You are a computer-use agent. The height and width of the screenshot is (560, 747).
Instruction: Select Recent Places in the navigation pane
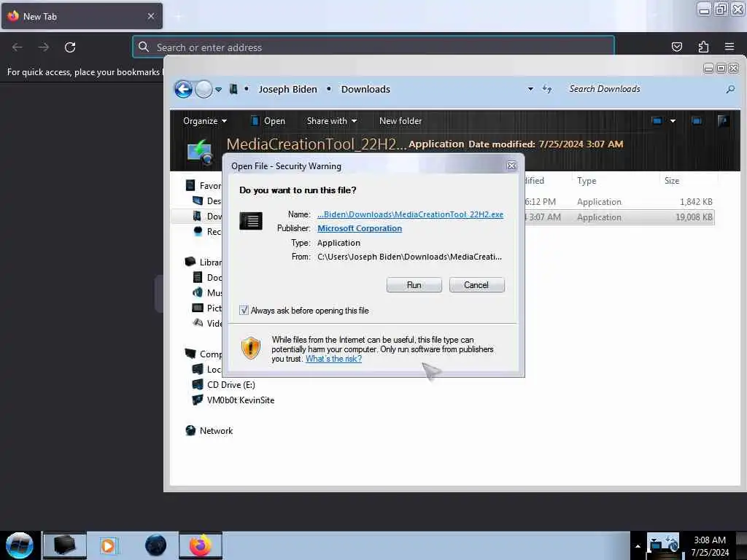(207, 231)
